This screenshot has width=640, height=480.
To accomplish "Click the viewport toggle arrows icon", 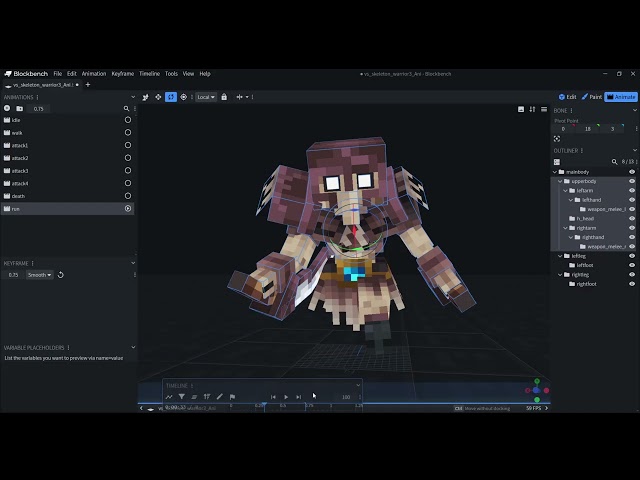I will (532, 109).
